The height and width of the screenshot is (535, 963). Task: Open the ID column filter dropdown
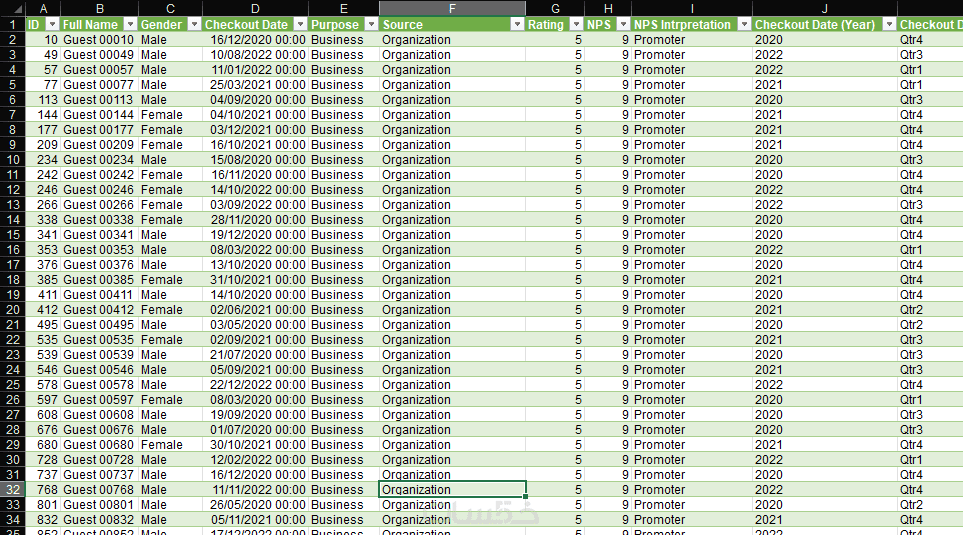point(53,25)
